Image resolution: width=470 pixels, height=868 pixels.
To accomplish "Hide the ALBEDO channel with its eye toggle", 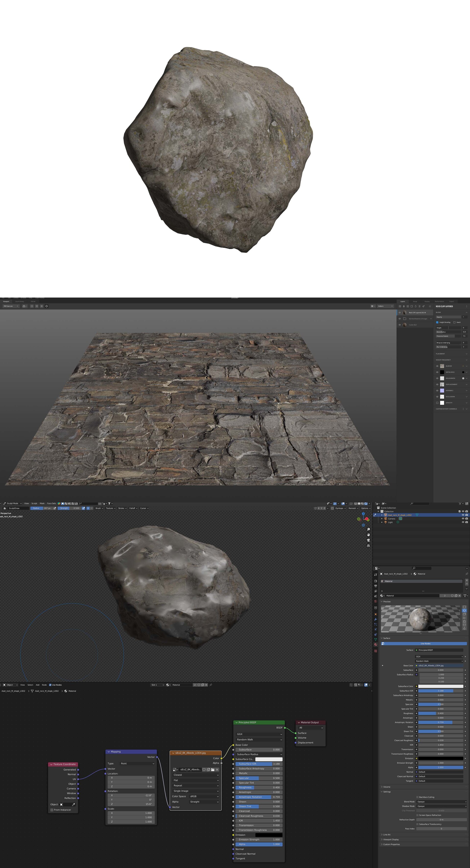I will 437,366.
